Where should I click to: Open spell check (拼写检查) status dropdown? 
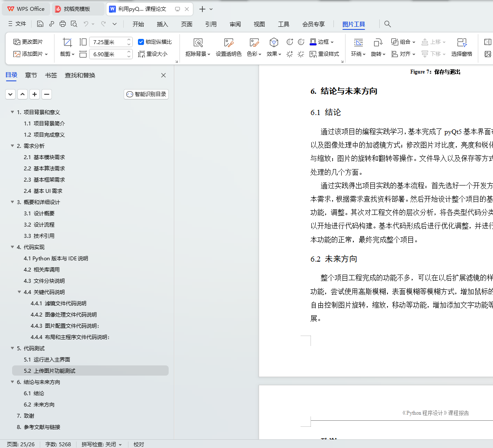click(x=102, y=444)
